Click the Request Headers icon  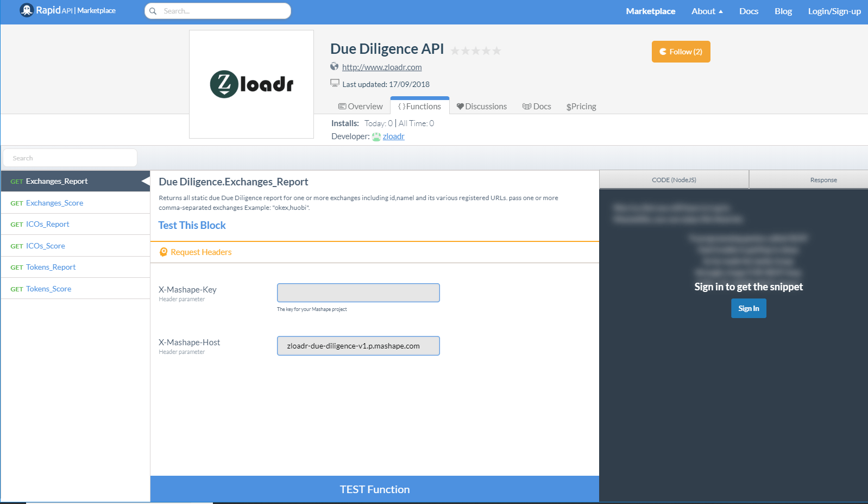(163, 252)
